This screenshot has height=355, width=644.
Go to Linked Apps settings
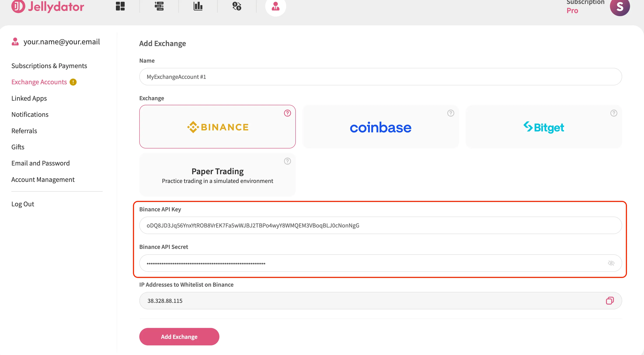(x=29, y=98)
